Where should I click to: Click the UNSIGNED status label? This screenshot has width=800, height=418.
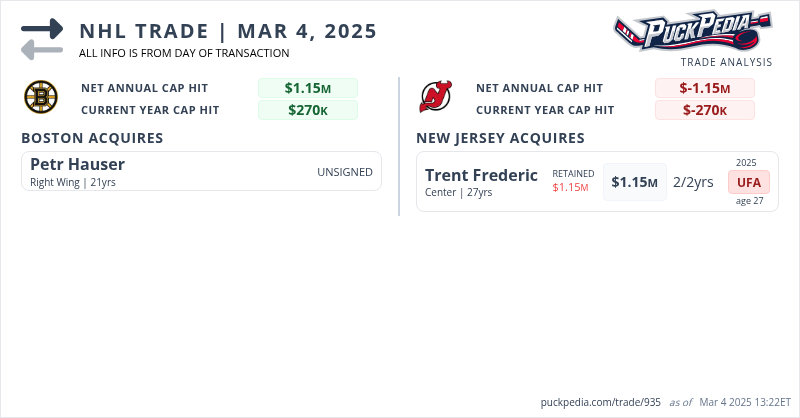(x=345, y=172)
